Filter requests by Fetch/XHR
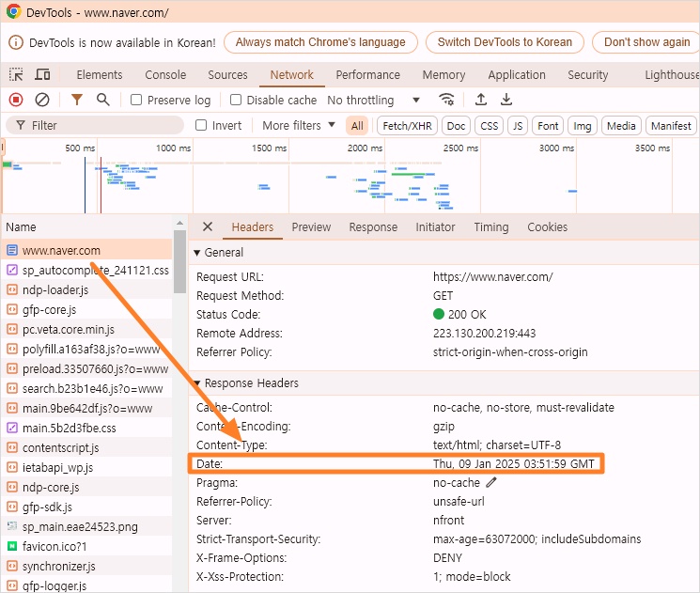The height and width of the screenshot is (593, 700). [407, 126]
